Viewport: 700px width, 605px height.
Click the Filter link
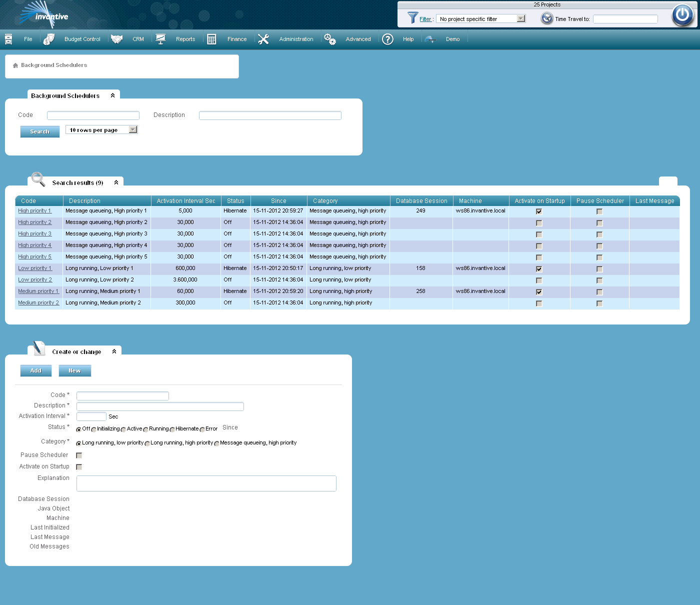tap(425, 19)
